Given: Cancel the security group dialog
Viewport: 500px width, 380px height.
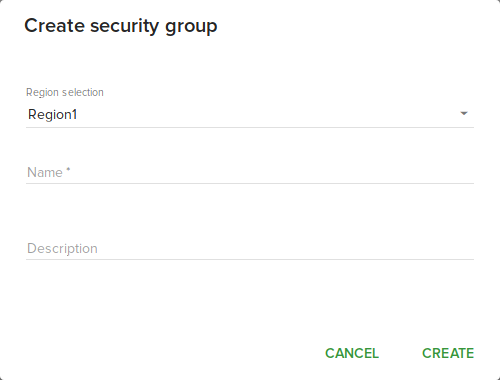Looking at the screenshot, I should point(352,353).
